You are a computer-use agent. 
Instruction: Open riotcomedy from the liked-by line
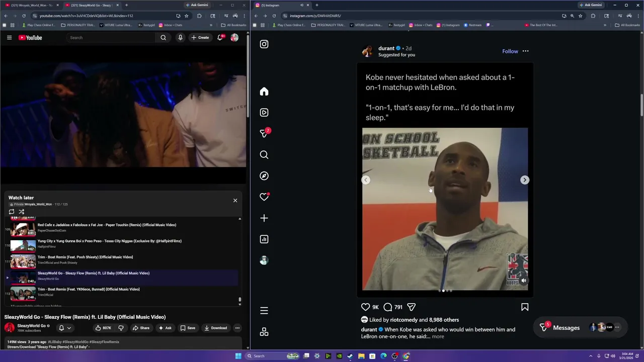pos(404,320)
